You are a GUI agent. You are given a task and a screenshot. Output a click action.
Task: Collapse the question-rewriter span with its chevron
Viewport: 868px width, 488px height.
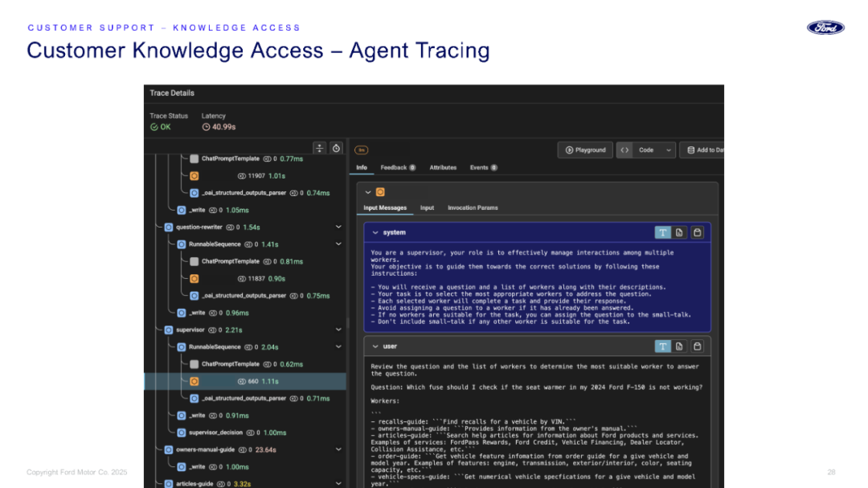click(x=338, y=227)
